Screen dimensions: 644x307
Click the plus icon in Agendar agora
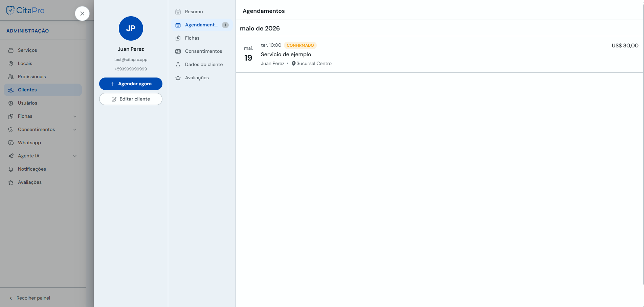(113, 84)
